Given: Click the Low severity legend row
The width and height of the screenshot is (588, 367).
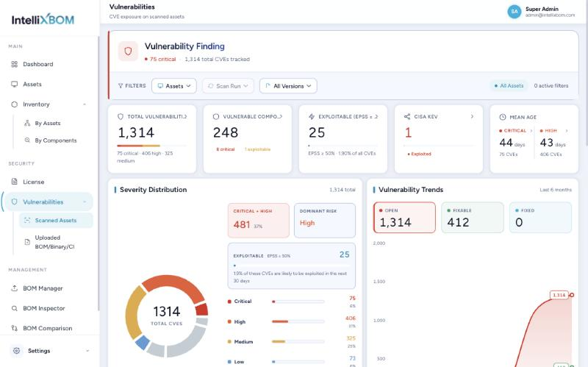Looking at the screenshot, I should (x=291, y=362).
